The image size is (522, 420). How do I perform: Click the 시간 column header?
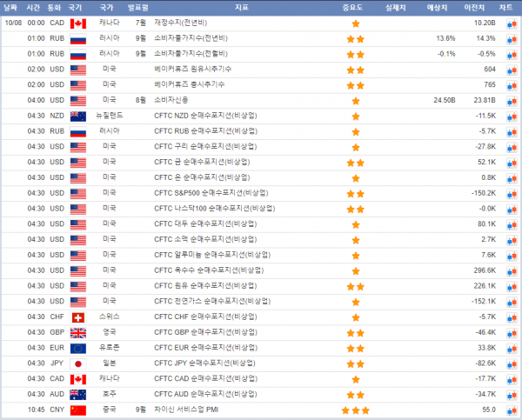pyautogui.click(x=33, y=7)
